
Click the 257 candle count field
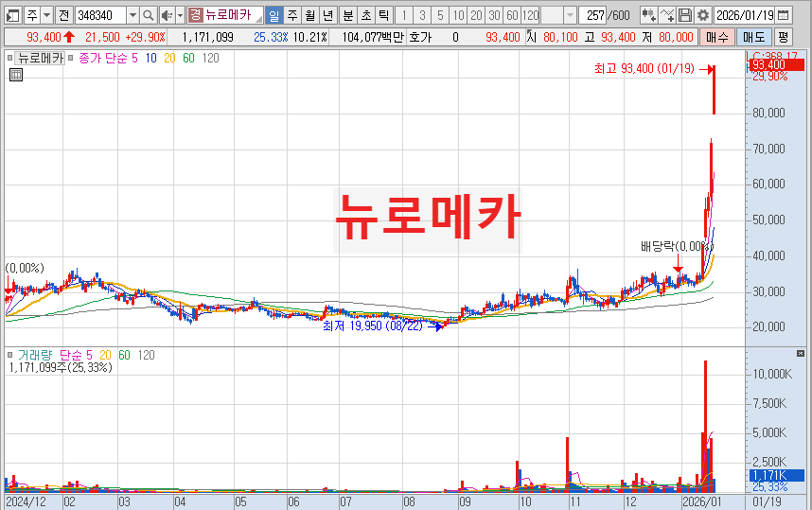coord(593,15)
